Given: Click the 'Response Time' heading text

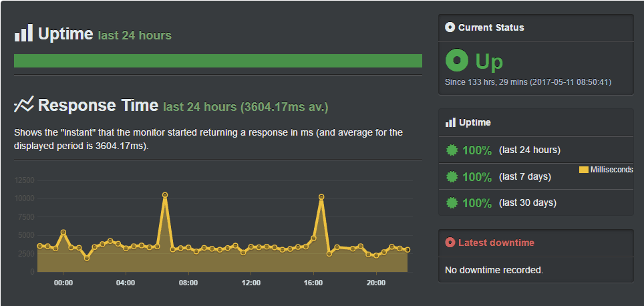Looking at the screenshot, I should point(98,105).
